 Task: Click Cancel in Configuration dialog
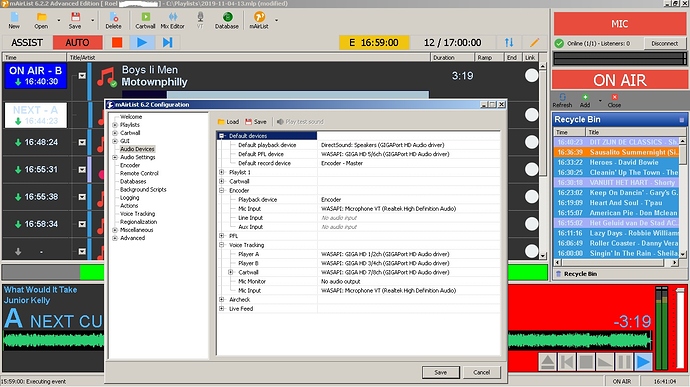(x=481, y=372)
